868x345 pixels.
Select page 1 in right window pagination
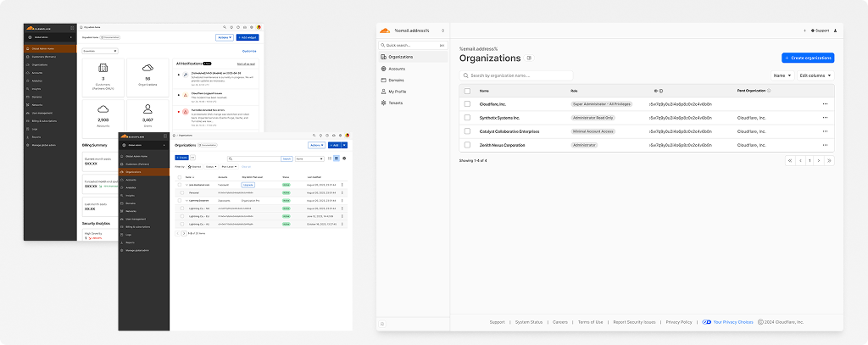point(810,160)
